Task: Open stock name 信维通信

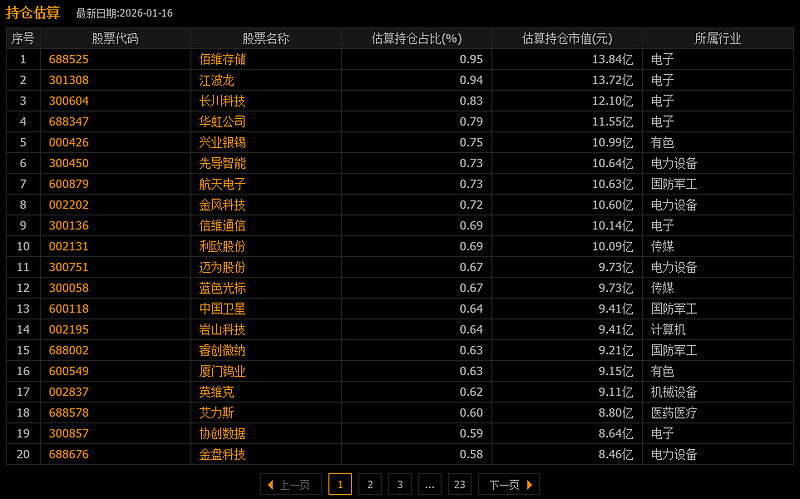Action: (x=222, y=226)
